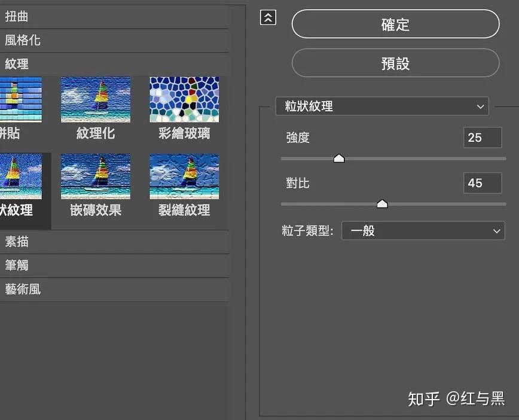Viewport: 519px width, 420px height.
Task: Select the highlighted 粒狀紋理 grain thumbnail
Action: (21, 176)
